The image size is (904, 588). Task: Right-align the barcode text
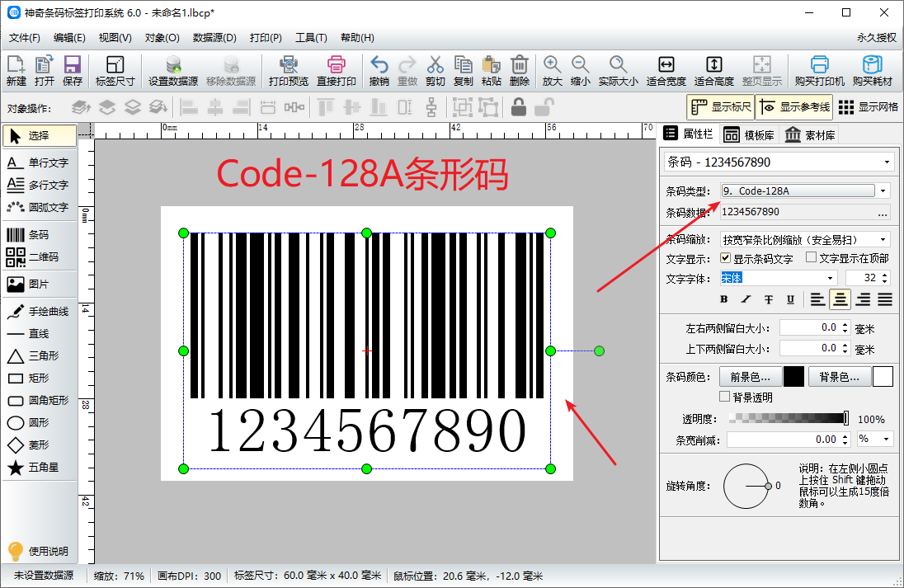pyautogui.click(x=863, y=299)
